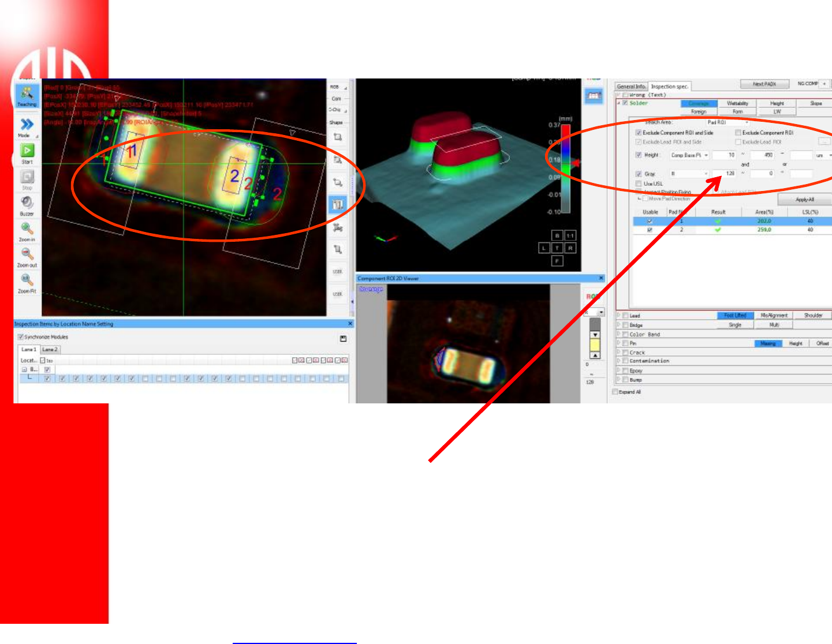Click the Stop icon
The width and height of the screenshot is (832, 644).
[x=27, y=176]
